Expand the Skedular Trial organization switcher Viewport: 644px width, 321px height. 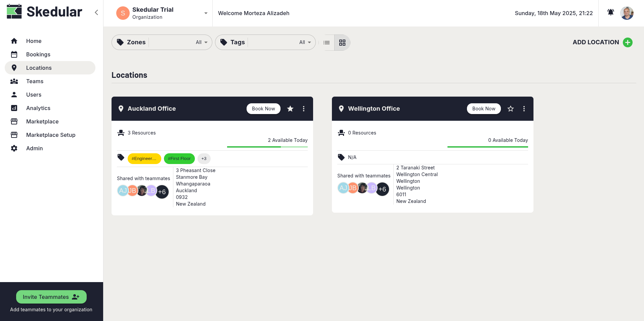pos(205,13)
